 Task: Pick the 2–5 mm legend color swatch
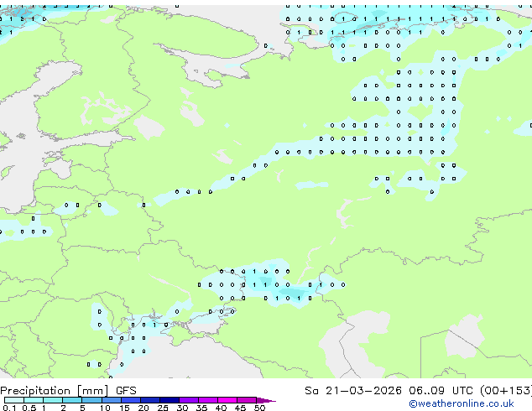72,400
